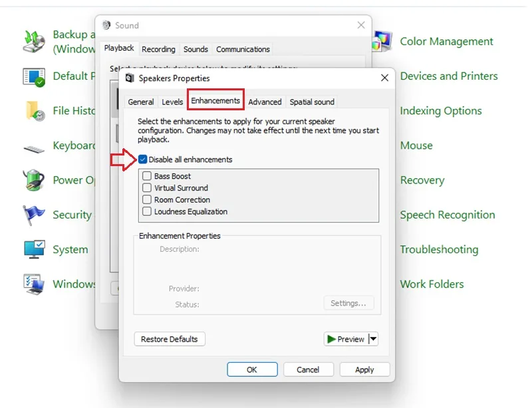Click the speaker icon in Speakers Properties title
The height and width of the screenshot is (408, 532).
point(130,78)
